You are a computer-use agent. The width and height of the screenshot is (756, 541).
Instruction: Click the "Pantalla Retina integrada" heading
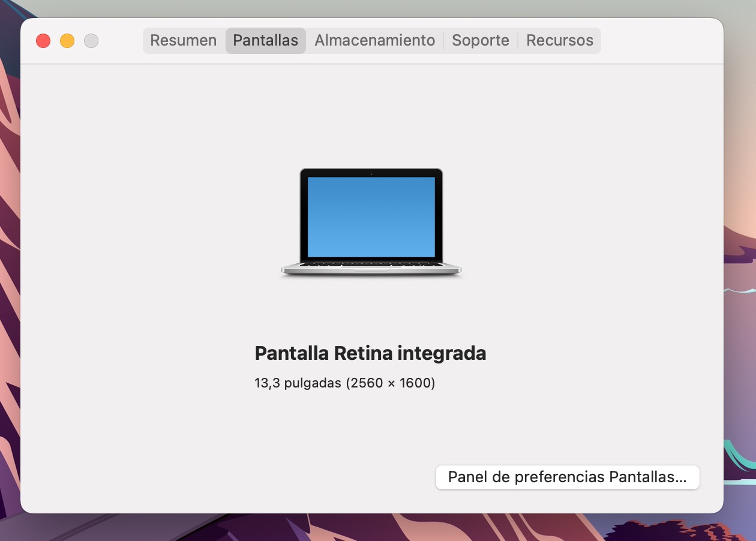pos(370,353)
